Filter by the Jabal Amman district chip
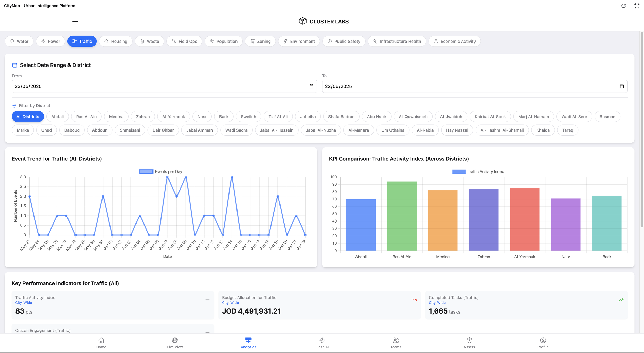The height and width of the screenshot is (353, 644). coord(199,130)
